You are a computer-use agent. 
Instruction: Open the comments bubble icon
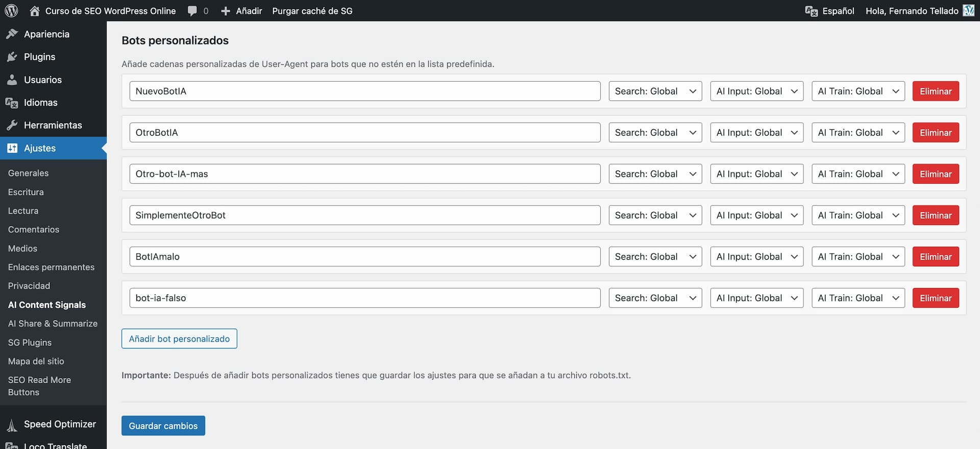192,11
